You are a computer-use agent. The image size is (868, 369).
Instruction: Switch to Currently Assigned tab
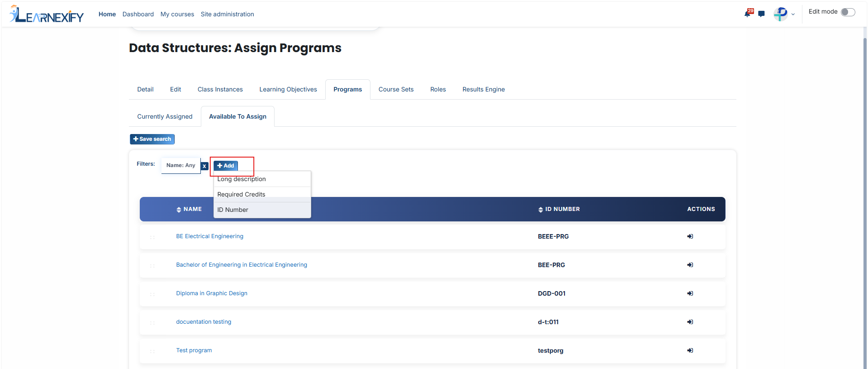pos(165,116)
